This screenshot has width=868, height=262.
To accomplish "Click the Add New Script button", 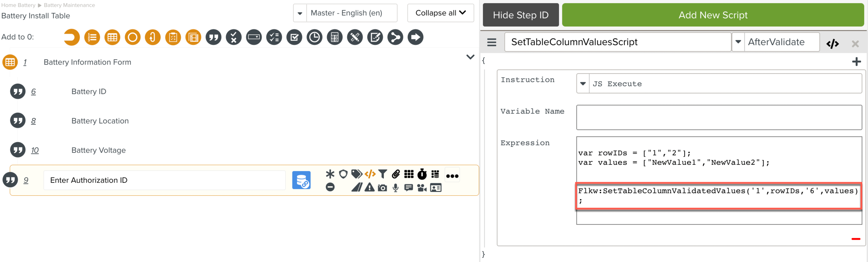I will [x=713, y=15].
